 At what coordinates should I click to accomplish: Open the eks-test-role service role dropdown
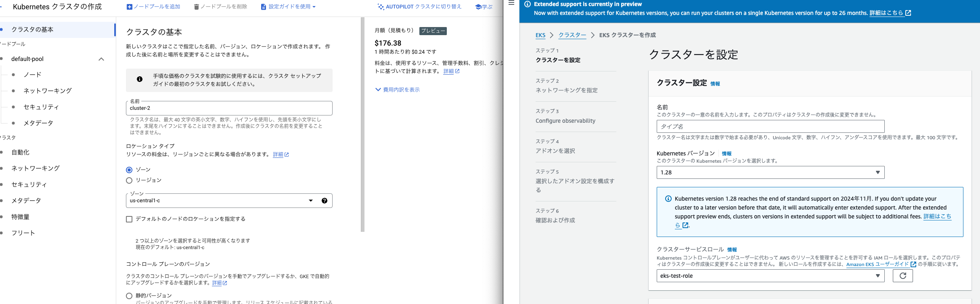click(771, 276)
